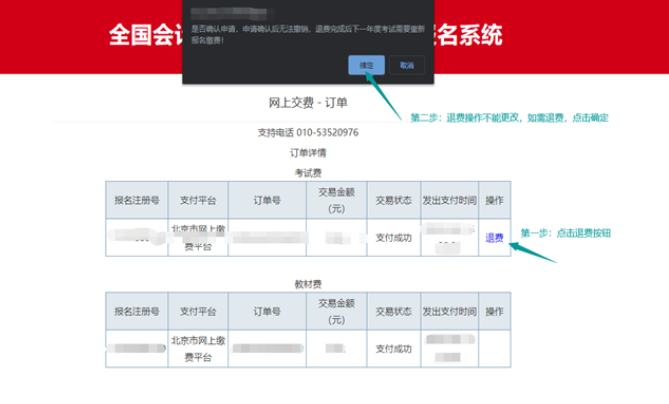Click the 教材费 table title
Image resolution: width=669 pixels, height=404 pixels.
[x=307, y=284]
